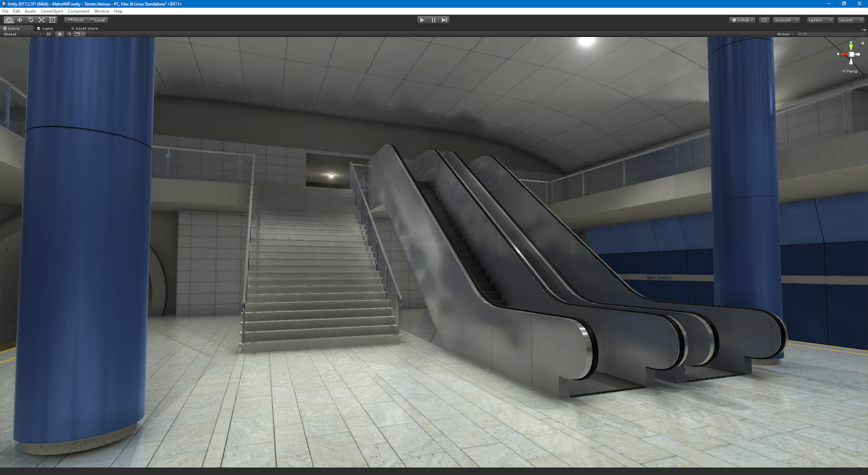Open the Layout dropdown
This screenshot has width=868, height=475.
click(851, 20)
